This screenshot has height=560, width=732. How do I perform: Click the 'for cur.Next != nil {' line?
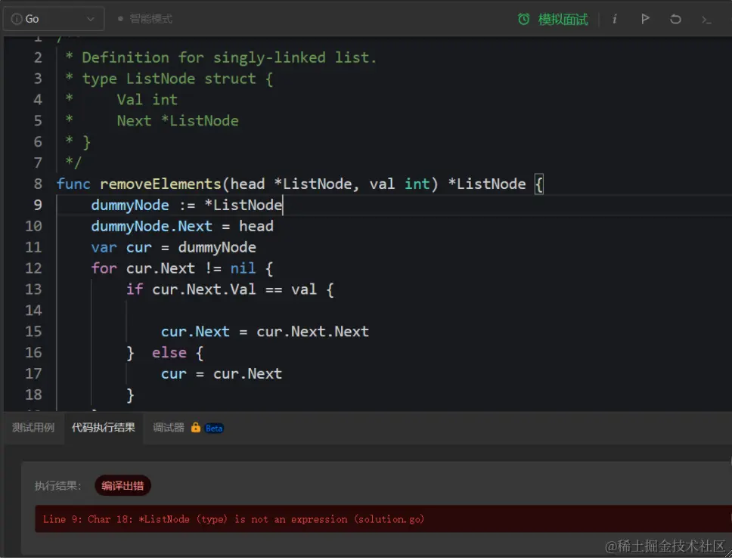coord(182,268)
